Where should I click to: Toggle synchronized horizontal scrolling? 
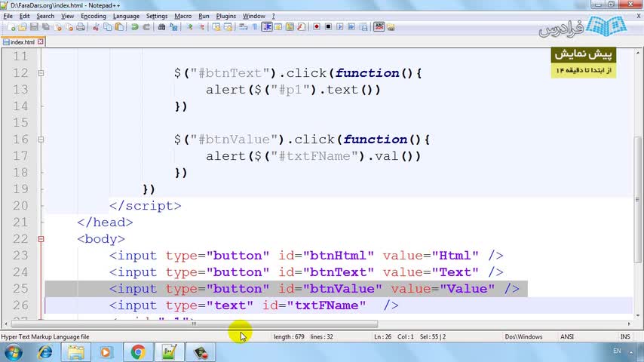point(228,27)
